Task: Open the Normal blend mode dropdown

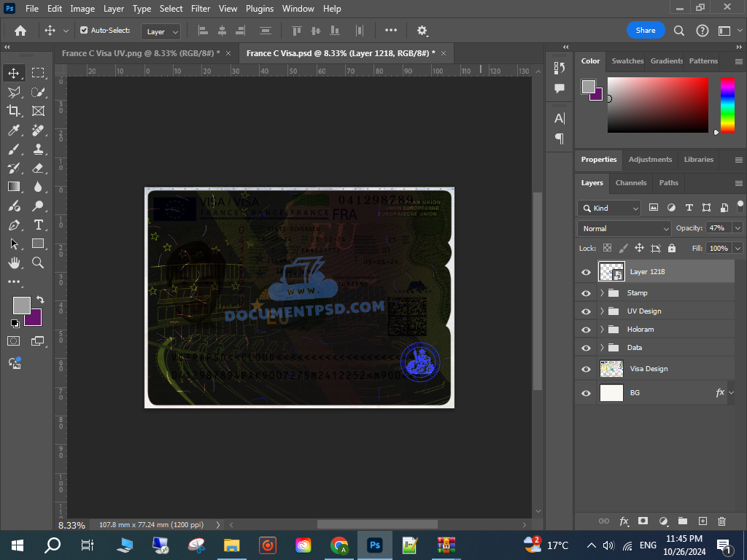Action: [x=624, y=228]
